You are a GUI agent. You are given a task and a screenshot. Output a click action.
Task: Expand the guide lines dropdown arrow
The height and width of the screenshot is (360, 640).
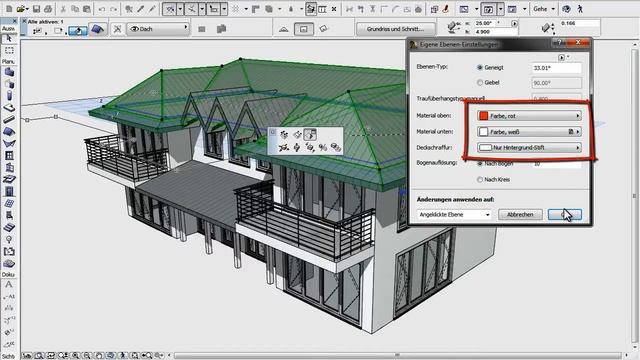(x=180, y=9)
